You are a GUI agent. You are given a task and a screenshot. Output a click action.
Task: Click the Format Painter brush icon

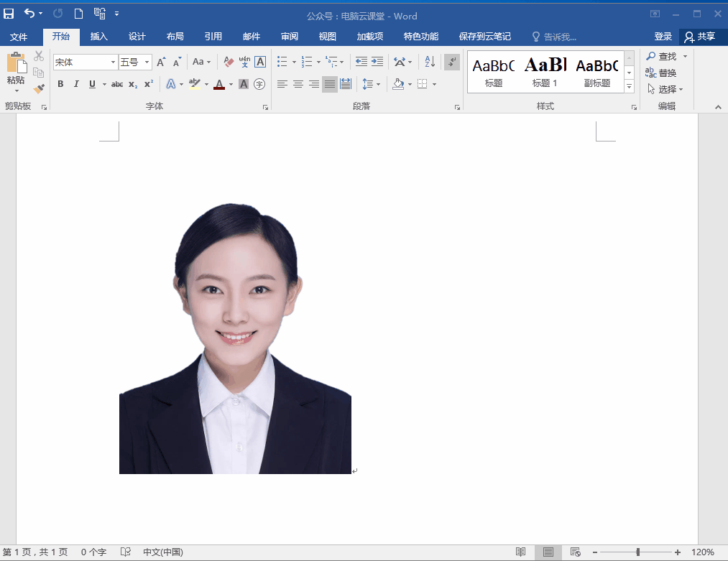point(39,88)
